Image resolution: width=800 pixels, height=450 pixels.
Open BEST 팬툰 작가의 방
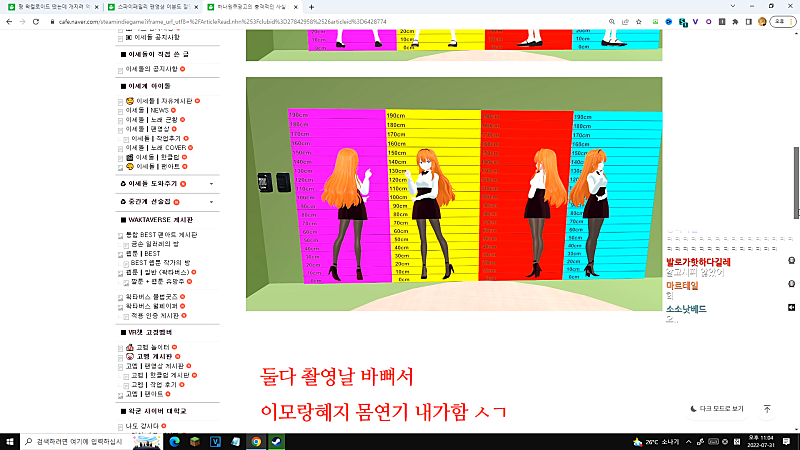(x=160, y=263)
